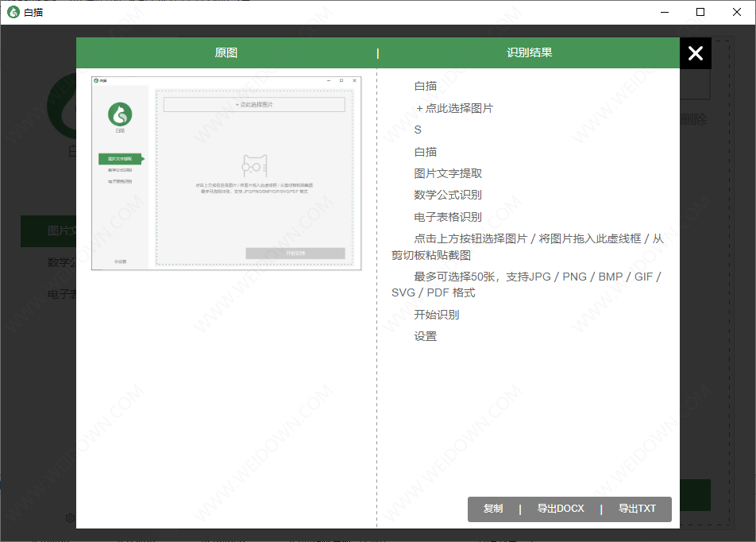
Task: Close the 白描 application window
Action: click(x=737, y=12)
